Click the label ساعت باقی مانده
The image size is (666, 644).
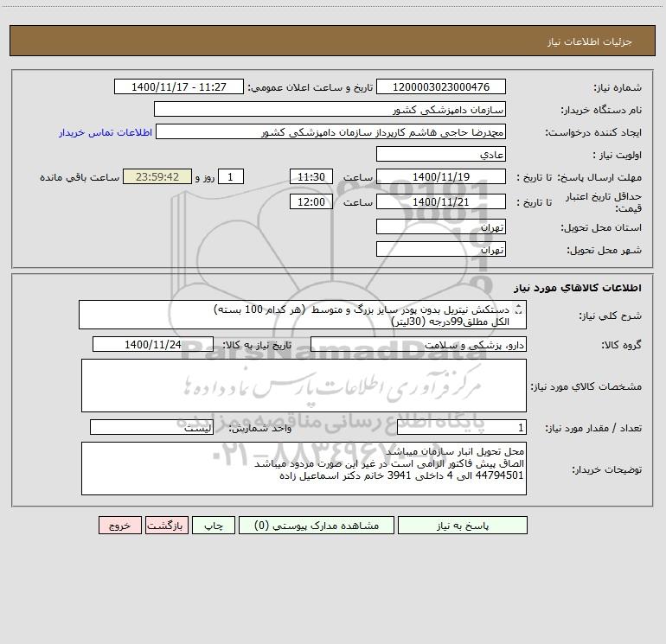(x=80, y=177)
